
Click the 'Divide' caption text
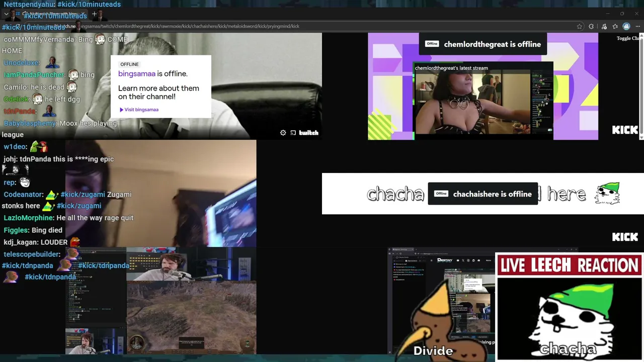pos(433,351)
